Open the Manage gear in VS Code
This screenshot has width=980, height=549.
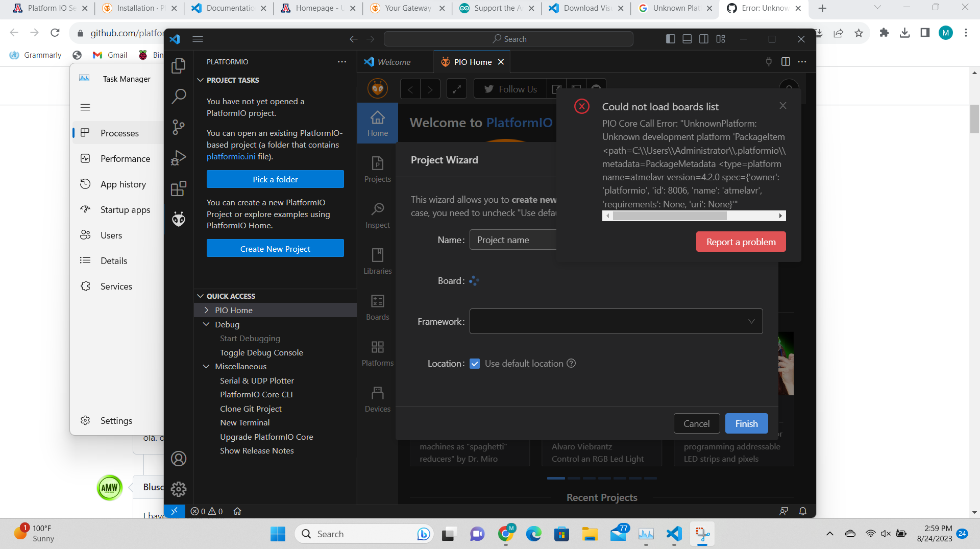tap(179, 489)
